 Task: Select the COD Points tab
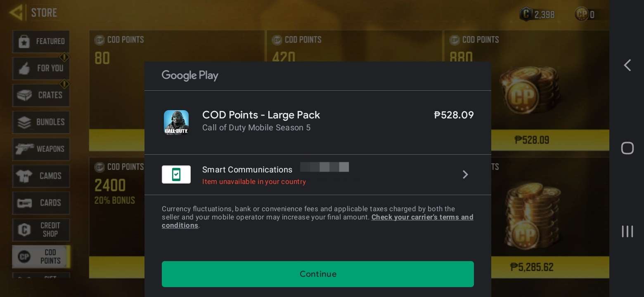(x=41, y=257)
